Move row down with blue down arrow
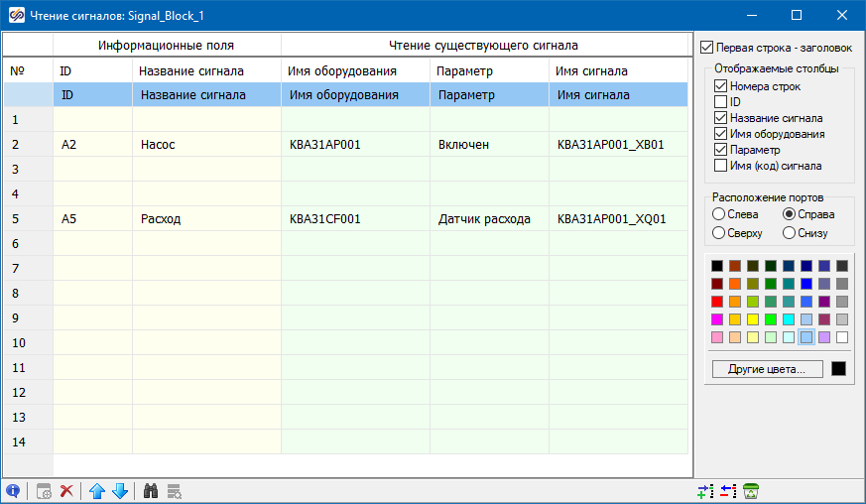This screenshot has width=866, height=504. tap(120, 490)
